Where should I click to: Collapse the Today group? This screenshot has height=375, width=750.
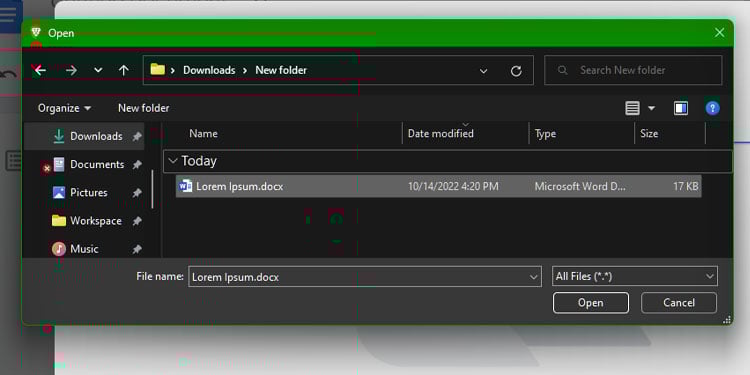pyautogui.click(x=173, y=161)
